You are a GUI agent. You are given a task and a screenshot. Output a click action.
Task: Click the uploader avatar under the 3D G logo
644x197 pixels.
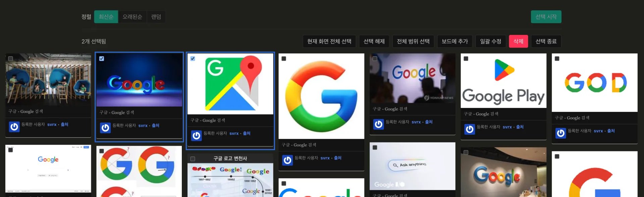287,160
